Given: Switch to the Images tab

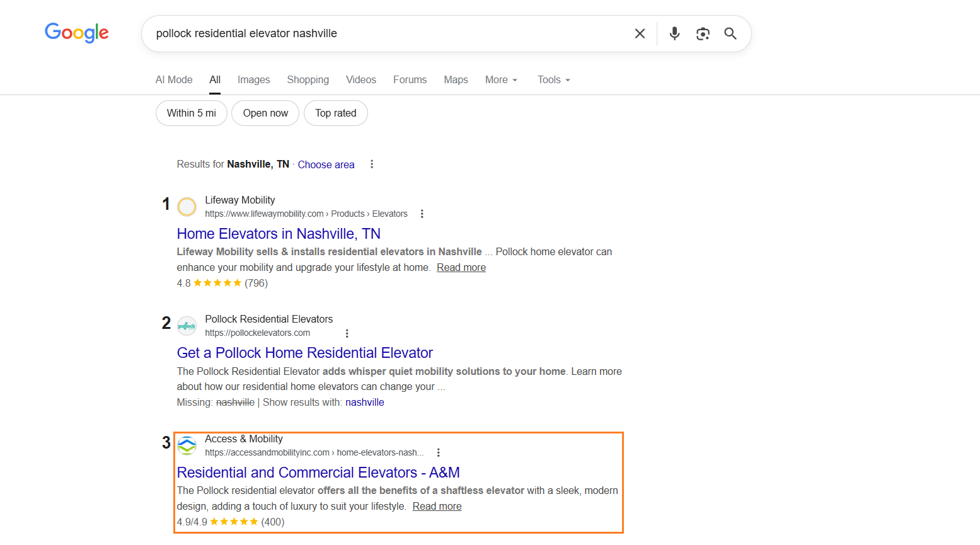Looking at the screenshot, I should 253,80.
